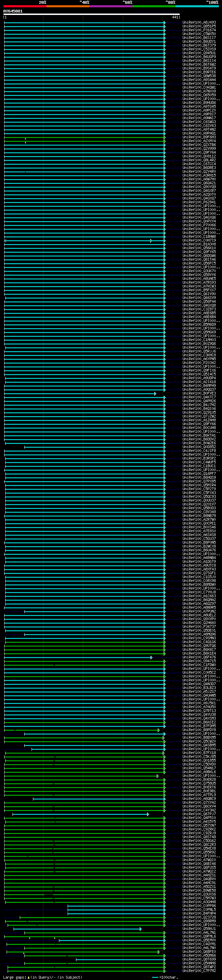Click hit label UniRef100_P20342
222x980 pixels.
(199, 363)
